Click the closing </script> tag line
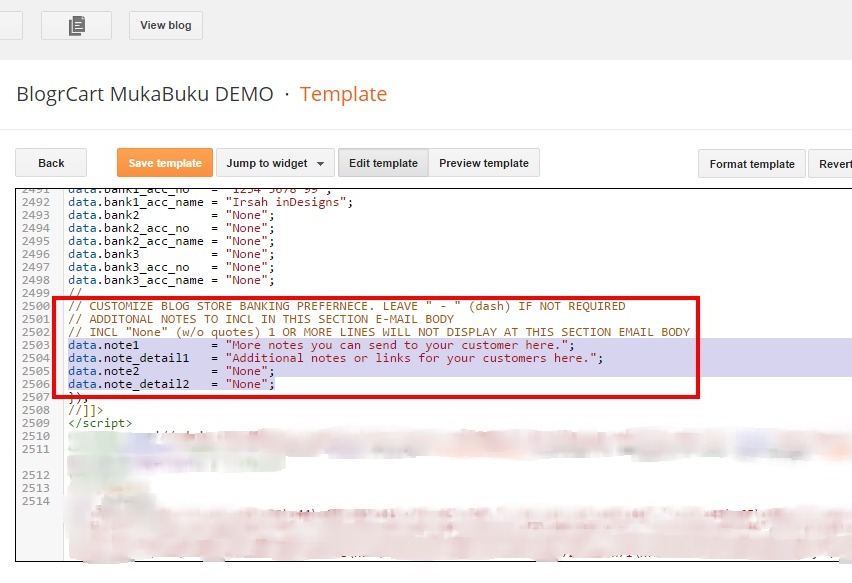852x583 pixels. click(x=100, y=423)
